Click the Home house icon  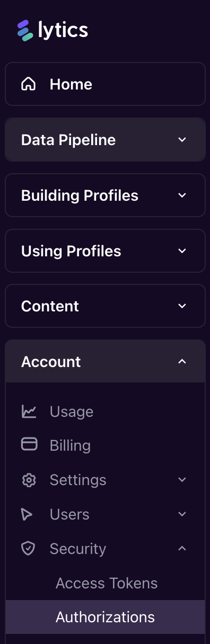coord(29,84)
